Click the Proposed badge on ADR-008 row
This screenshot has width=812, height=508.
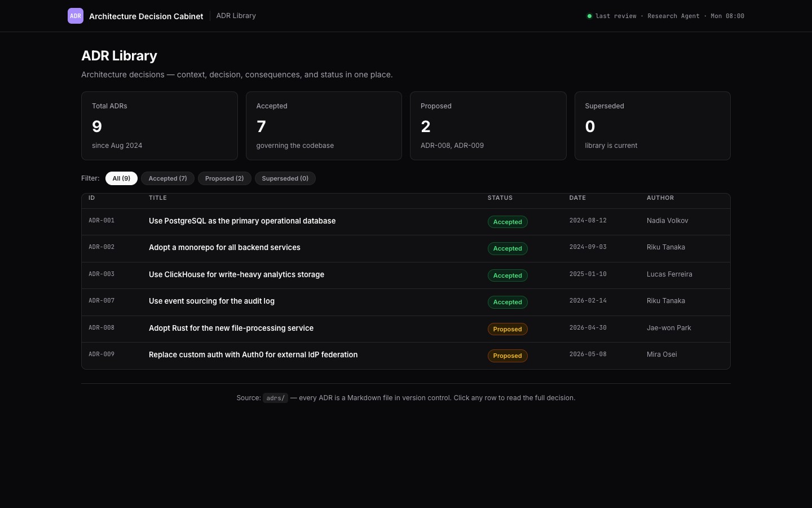coord(507,329)
